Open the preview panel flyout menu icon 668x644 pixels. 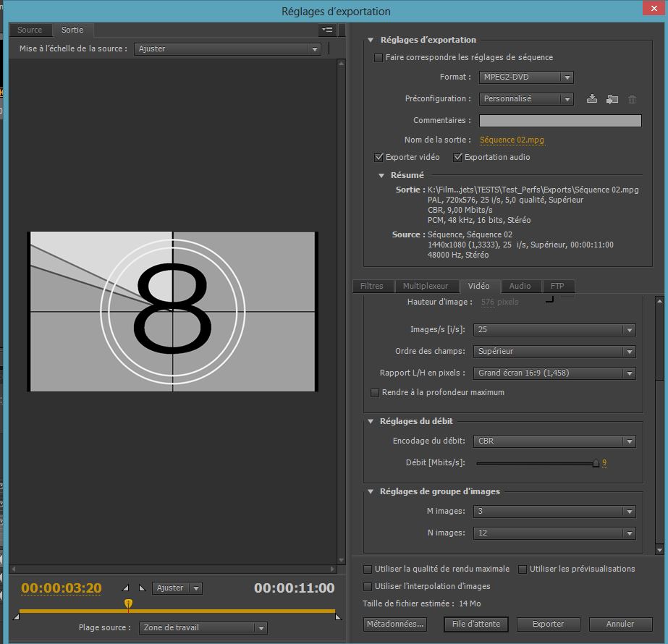click(x=327, y=30)
